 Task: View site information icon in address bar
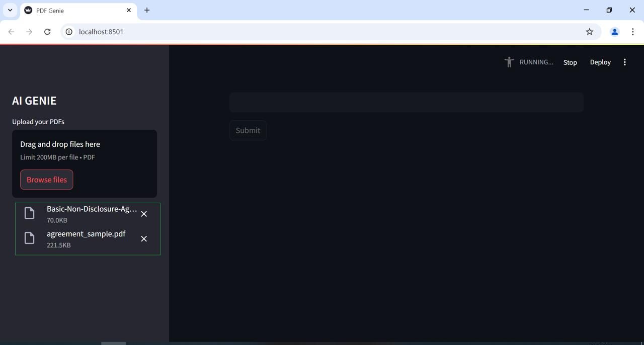[x=69, y=32]
